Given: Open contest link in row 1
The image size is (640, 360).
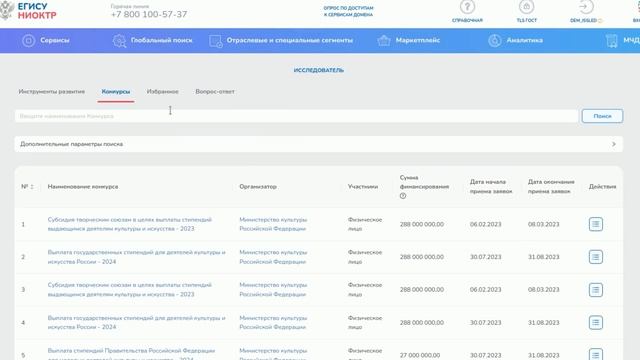Looking at the screenshot, I should click(130, 224).
